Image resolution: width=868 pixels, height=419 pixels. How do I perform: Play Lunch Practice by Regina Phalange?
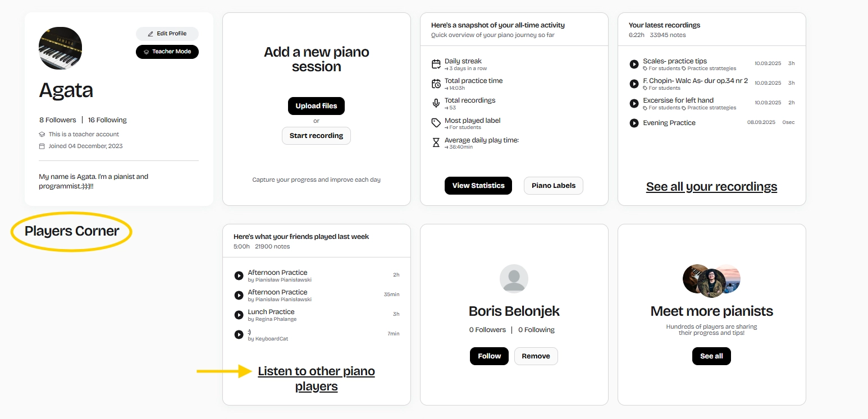(x=239, y=315)
